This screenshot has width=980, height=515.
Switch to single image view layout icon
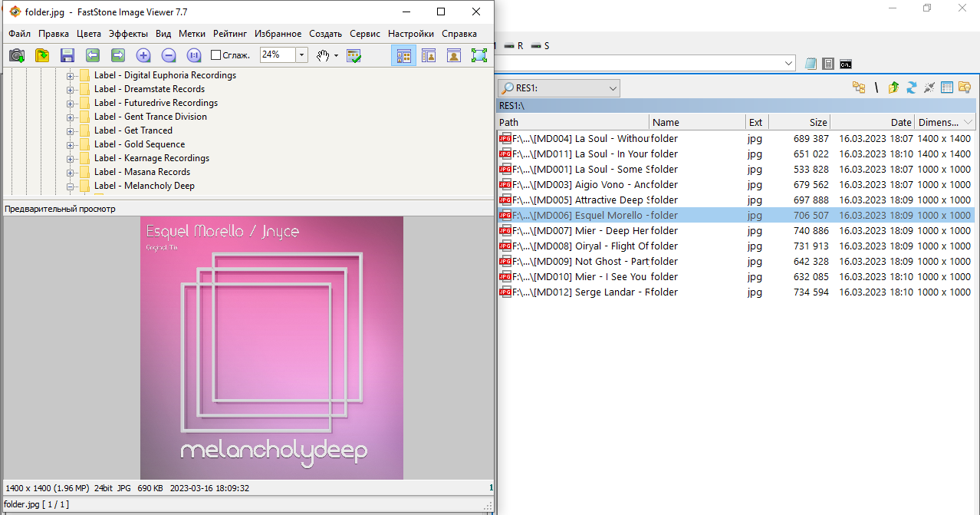pyautogui.click(x=454, y=55)
